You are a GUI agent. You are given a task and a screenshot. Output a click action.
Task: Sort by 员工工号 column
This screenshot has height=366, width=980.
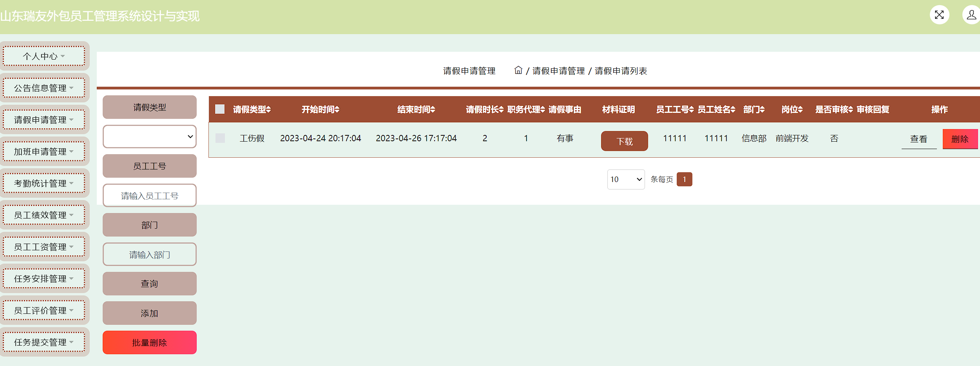[675, 109]
